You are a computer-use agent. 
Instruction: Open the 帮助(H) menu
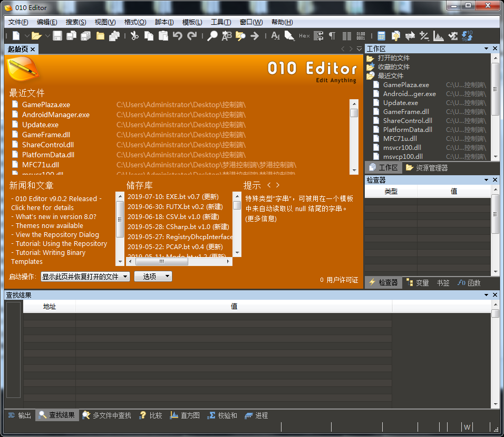282,22
